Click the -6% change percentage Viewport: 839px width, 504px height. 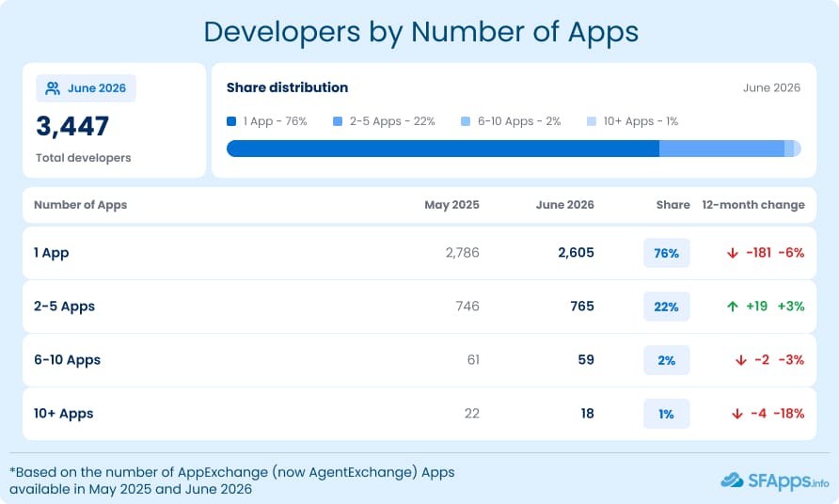coord(791,253)
